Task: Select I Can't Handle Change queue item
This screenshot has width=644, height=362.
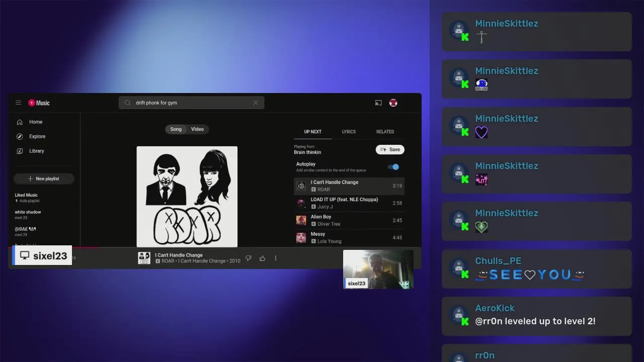Action: point(349,186)
